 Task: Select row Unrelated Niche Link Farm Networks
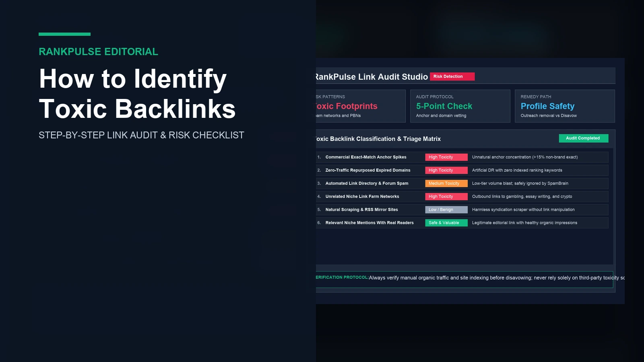[462, 197]
